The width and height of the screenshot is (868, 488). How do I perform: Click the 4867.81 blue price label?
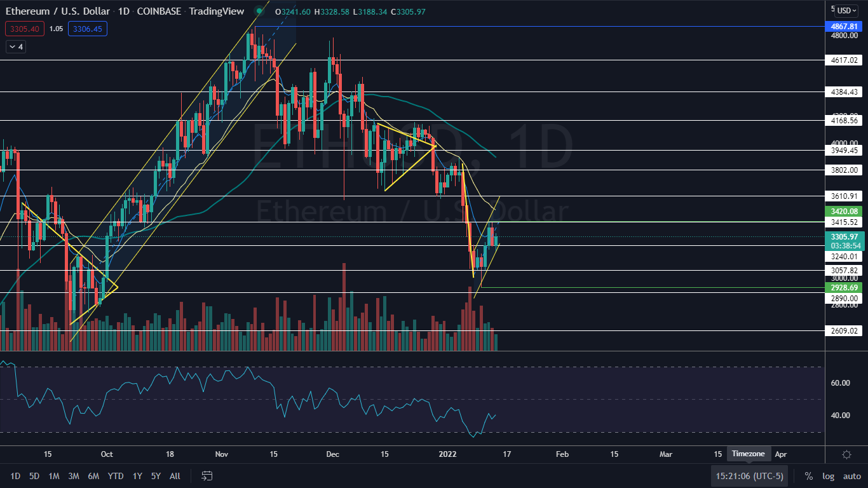[x=844, y=27]
